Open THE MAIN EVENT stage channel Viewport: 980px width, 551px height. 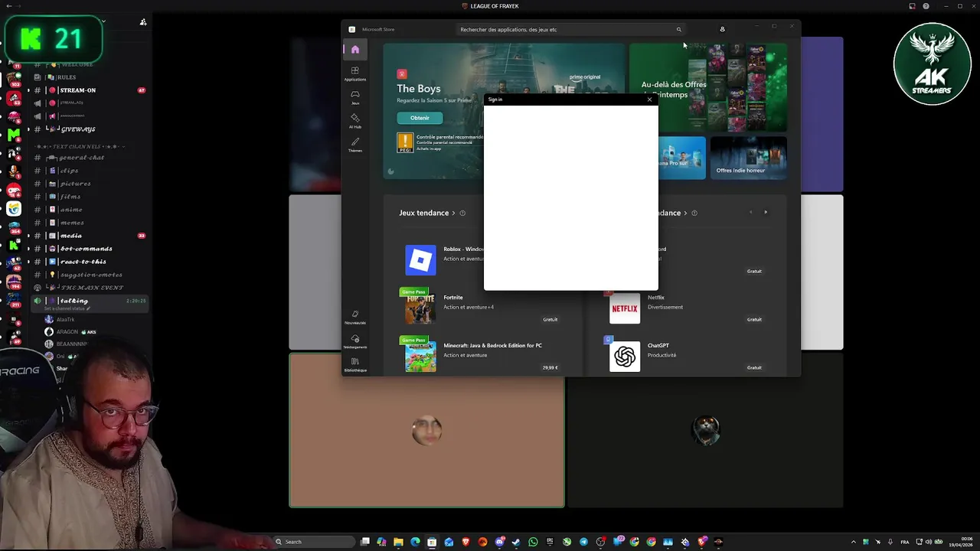pyautogui.click(x=90, y=288)
